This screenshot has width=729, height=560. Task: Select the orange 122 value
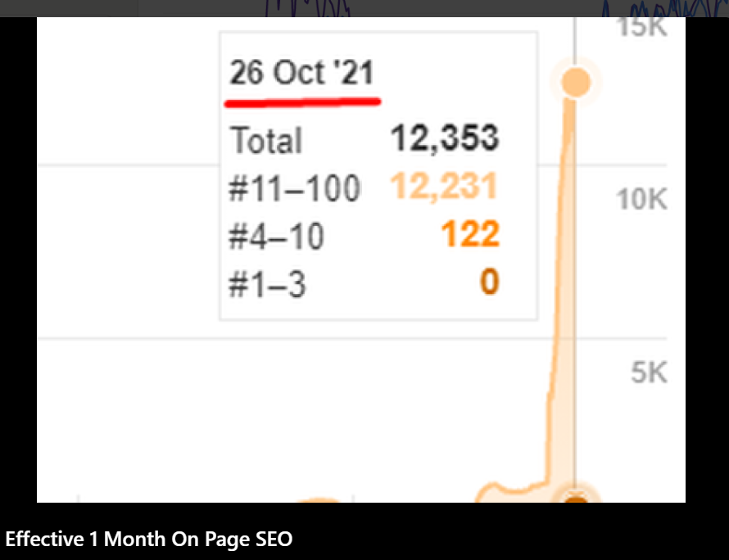pos(470,236)
